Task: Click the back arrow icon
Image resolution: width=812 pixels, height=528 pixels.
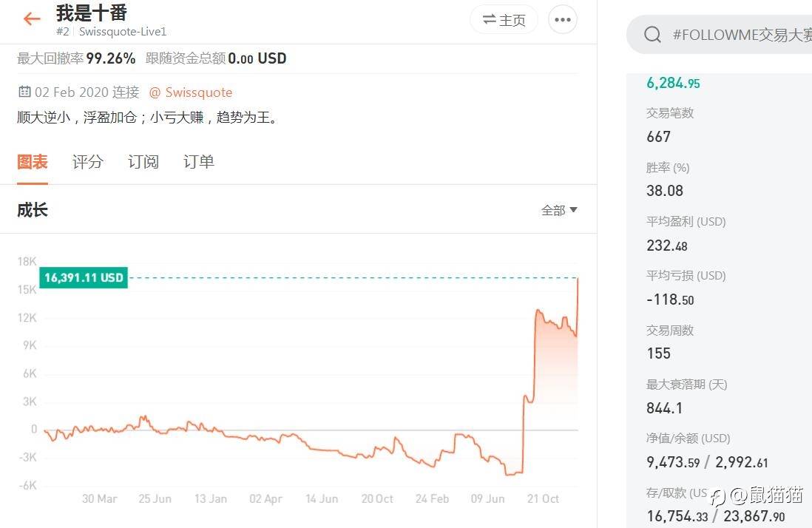Action: 31,19
